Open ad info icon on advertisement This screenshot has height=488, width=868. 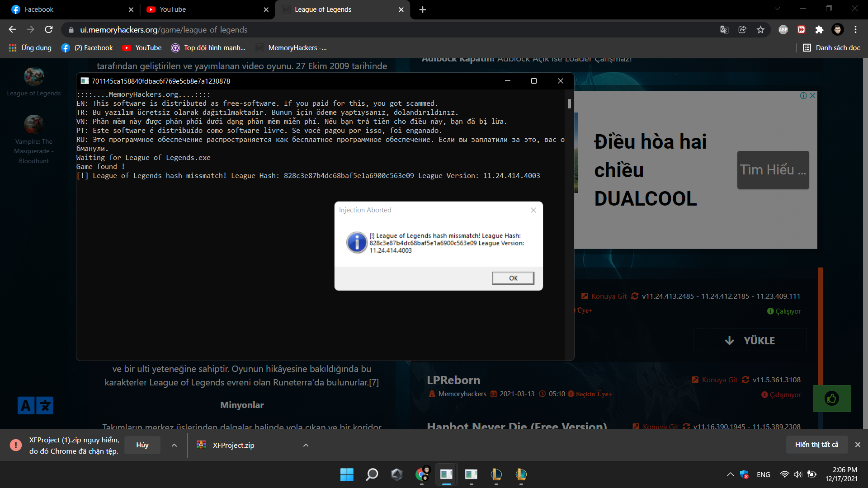(803, 95)
